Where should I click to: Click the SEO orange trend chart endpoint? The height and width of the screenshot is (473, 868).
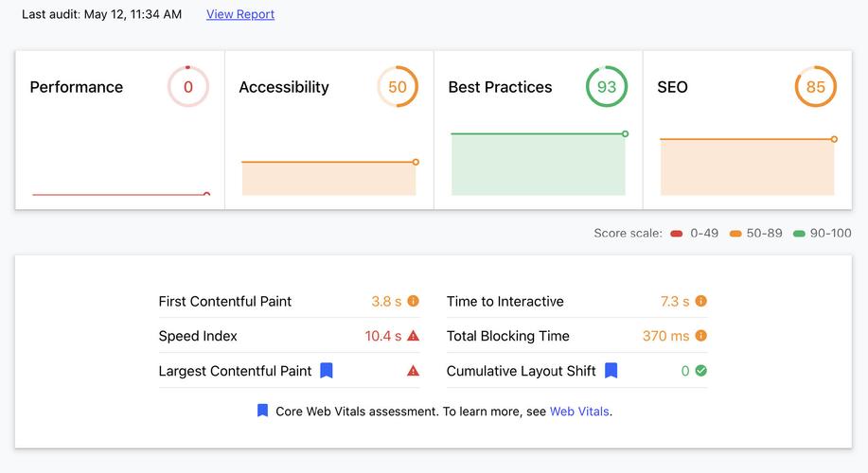tap(834, 139)
